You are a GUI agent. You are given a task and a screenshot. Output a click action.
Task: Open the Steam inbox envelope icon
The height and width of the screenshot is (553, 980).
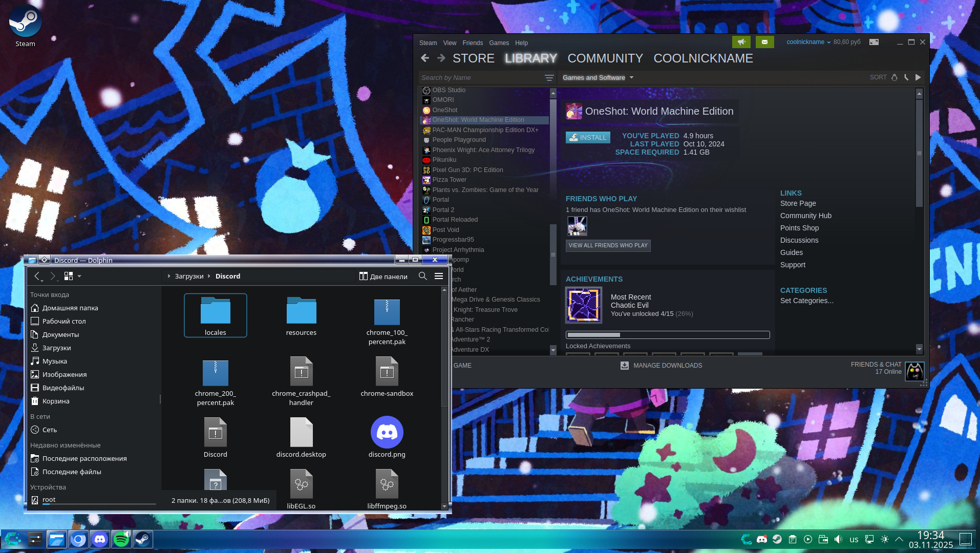(x=764, y=42)
